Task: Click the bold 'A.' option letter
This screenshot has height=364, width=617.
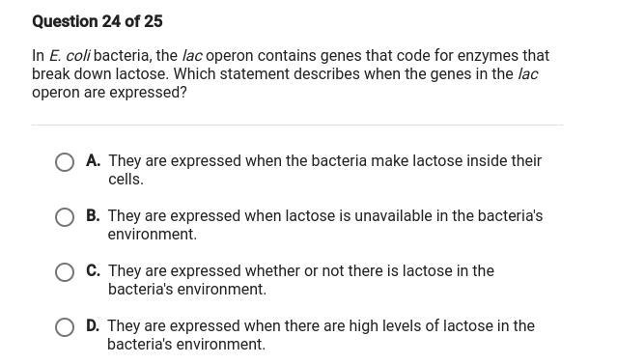Action: click(x=94, y=160)
